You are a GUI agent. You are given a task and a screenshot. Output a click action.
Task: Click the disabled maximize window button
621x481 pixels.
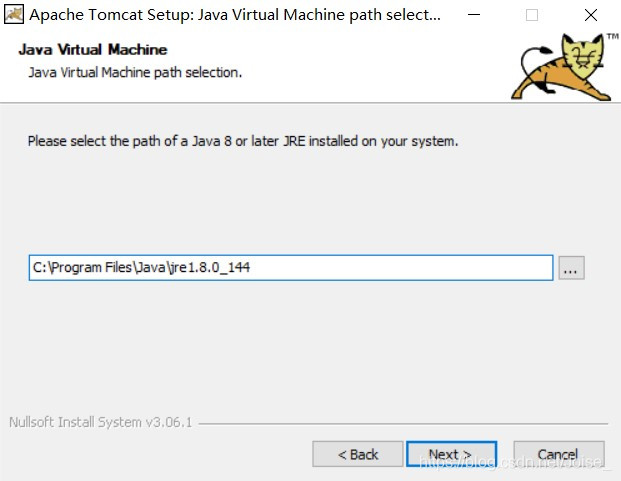coord(532,15)
